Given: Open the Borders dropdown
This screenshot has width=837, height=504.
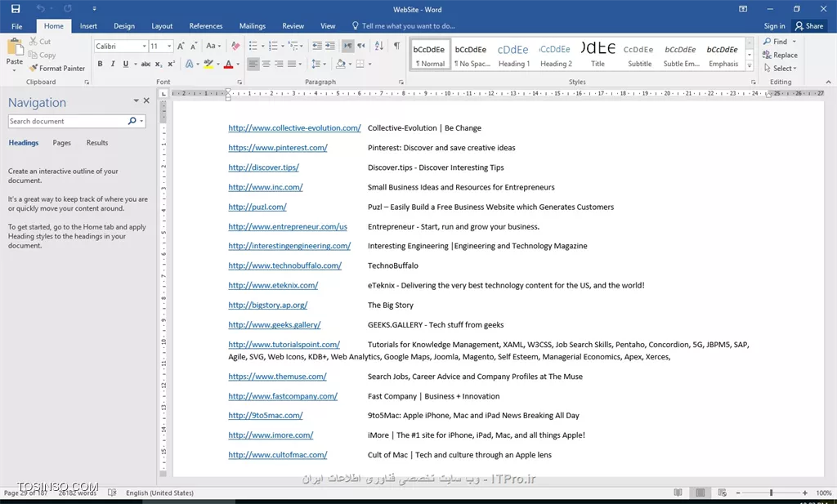Looking at the screenshot, I should 370,64.
